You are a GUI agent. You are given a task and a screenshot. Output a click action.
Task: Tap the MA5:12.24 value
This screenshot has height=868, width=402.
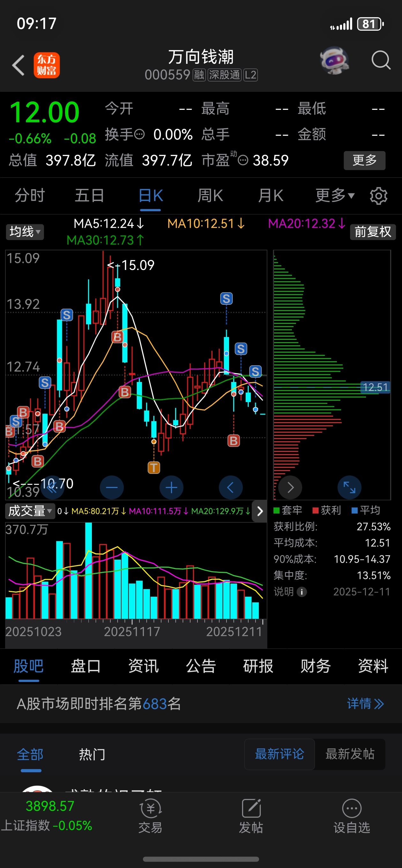point(109,223)
